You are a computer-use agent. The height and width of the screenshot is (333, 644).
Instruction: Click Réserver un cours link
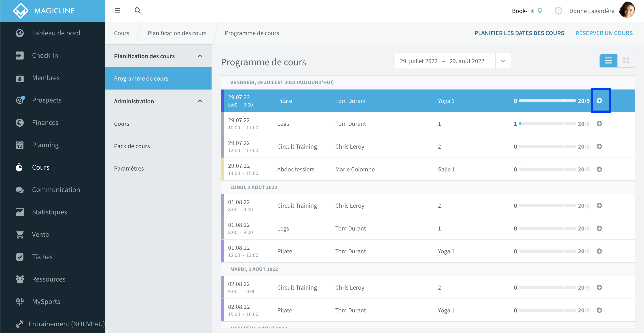(604, 33)
